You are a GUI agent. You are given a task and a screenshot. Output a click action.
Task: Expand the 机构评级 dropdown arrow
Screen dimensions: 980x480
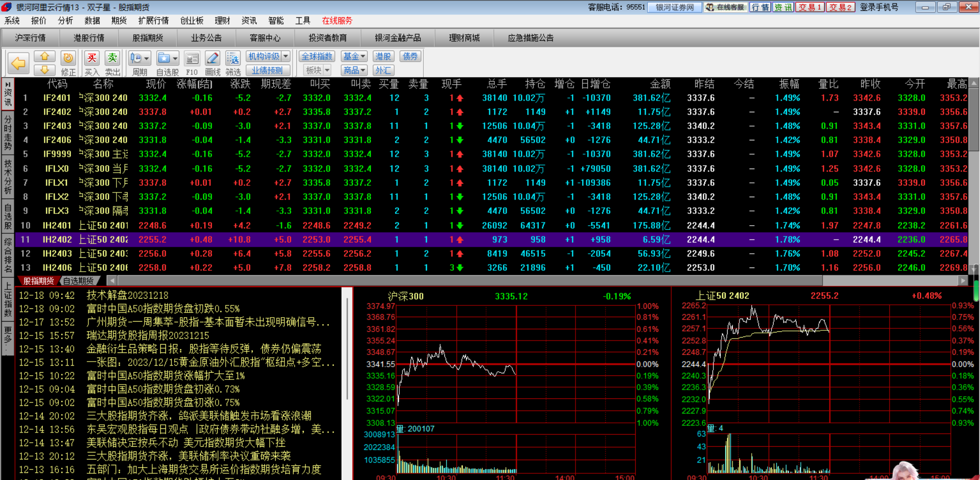pyautogui.click(x=286, y=56)
